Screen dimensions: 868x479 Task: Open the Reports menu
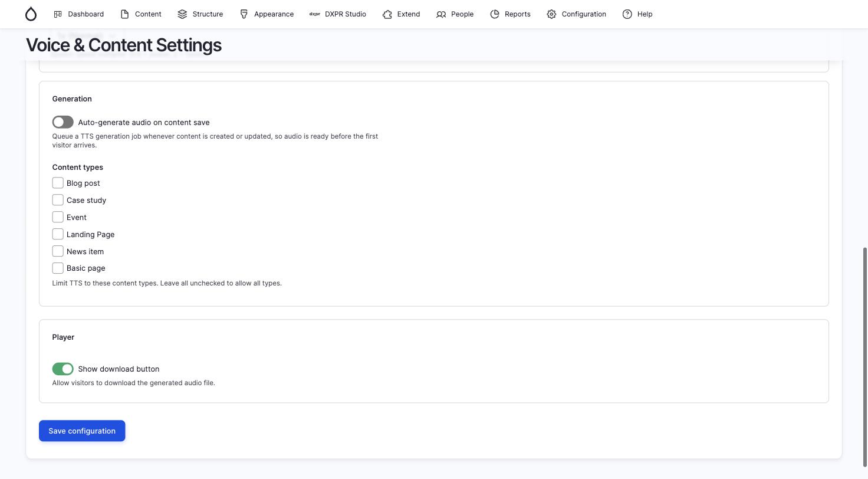tap(510, 14)
